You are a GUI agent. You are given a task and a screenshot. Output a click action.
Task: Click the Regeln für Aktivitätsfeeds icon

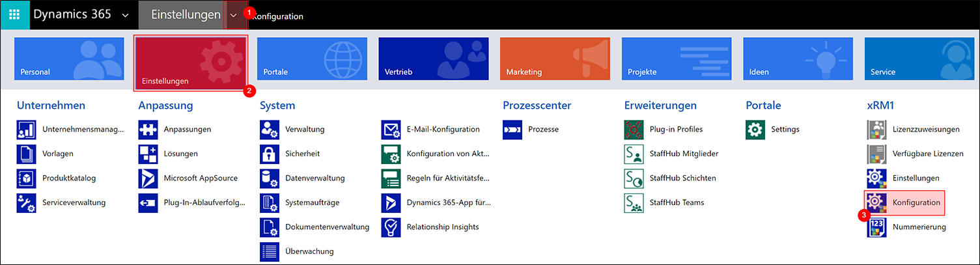(x=391, y=178)
